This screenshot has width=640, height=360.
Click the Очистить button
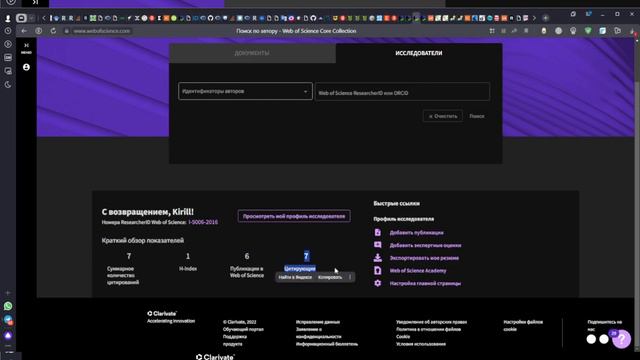pyautogui.click(x=443, y=116)
